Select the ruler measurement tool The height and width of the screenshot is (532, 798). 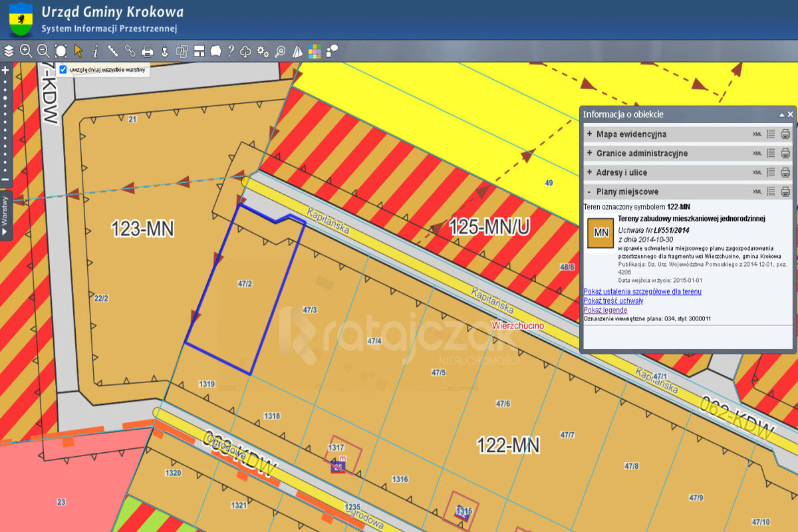[x=113, y=51]
